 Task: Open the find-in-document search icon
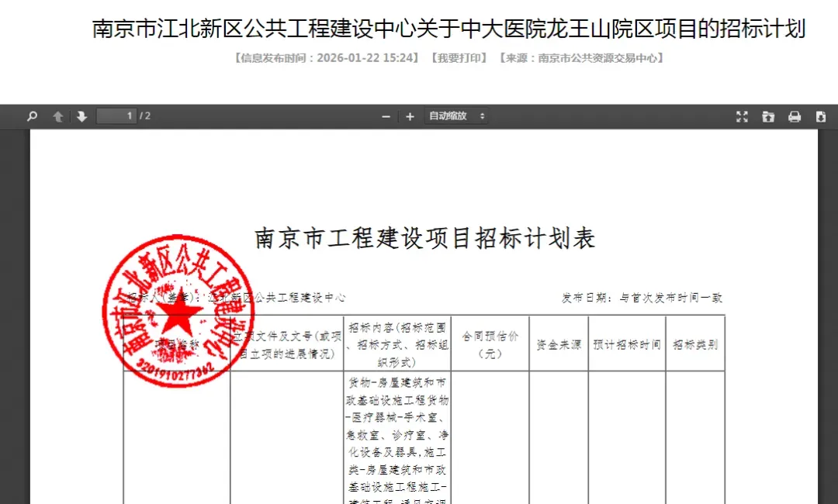tap(32, 116)
